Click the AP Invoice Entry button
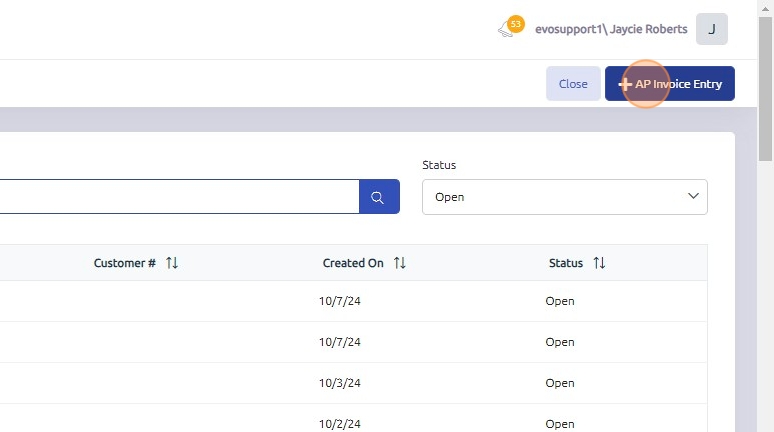 pyautogui.click(x=678, y=84)
